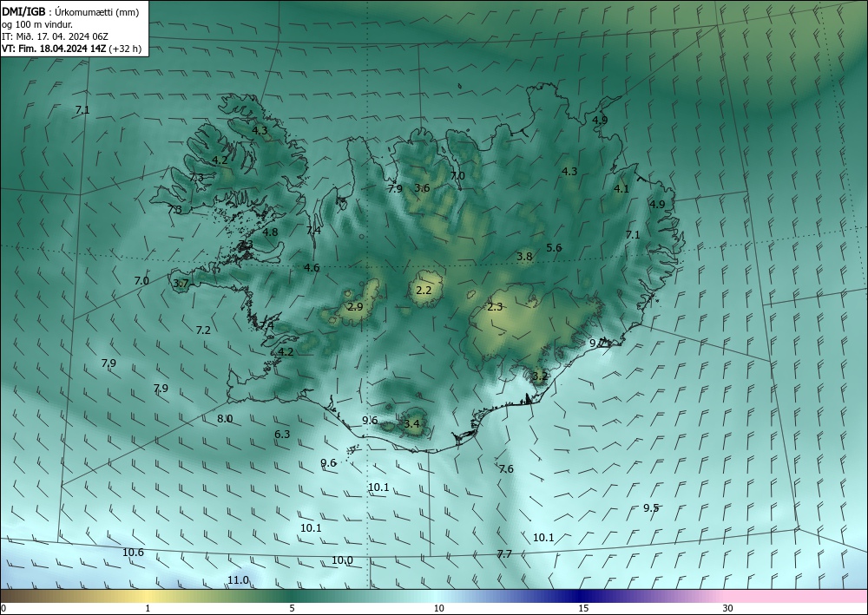Click the color scale tick label 30
Image resolution: width=868 pixels, height=615 pixels.
(728, 608)
